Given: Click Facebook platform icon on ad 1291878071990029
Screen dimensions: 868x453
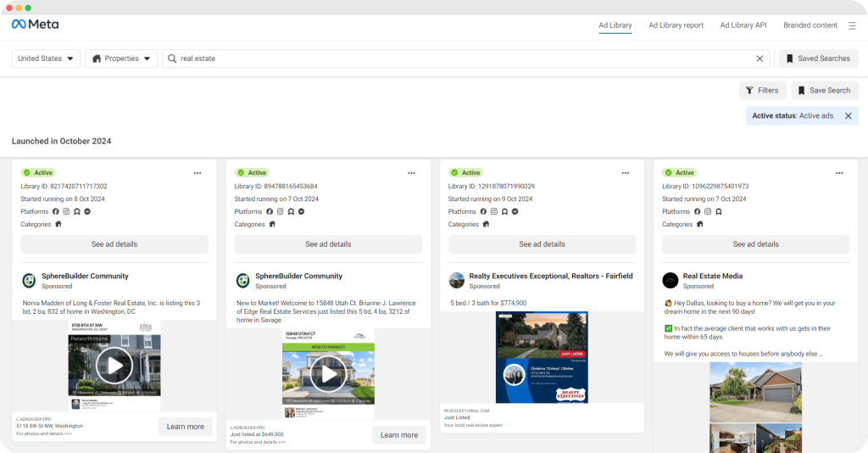Looking at the screenshot, I should coord(483,211).
